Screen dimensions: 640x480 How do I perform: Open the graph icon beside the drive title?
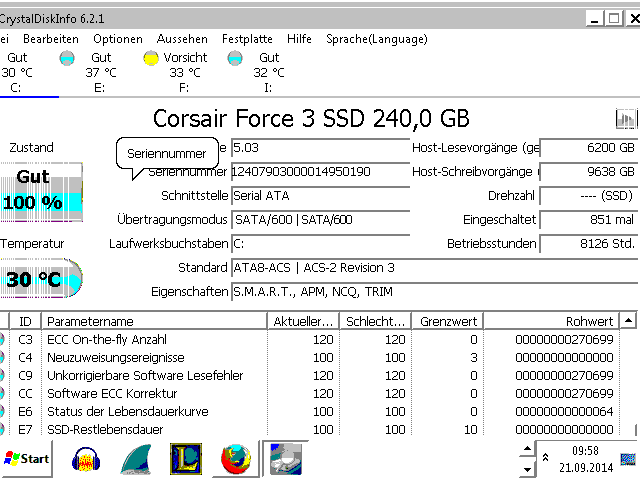tap(626, 119)
